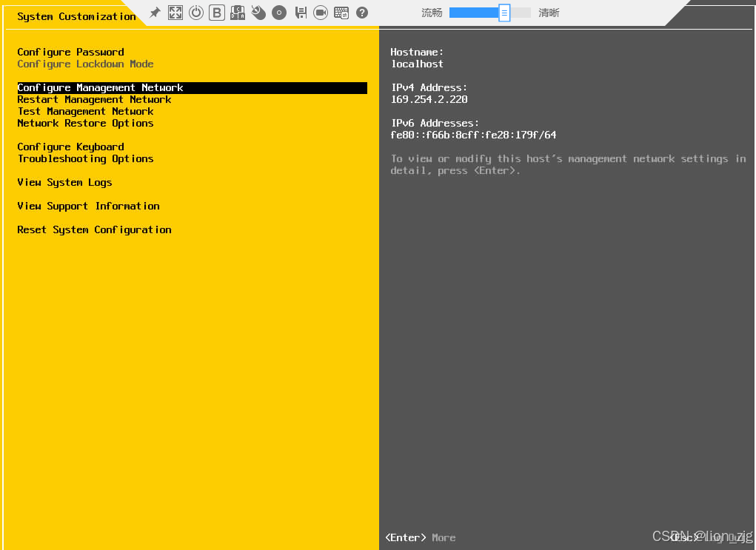Select View Support Information
756x550 pixels.
pos(88,207)
